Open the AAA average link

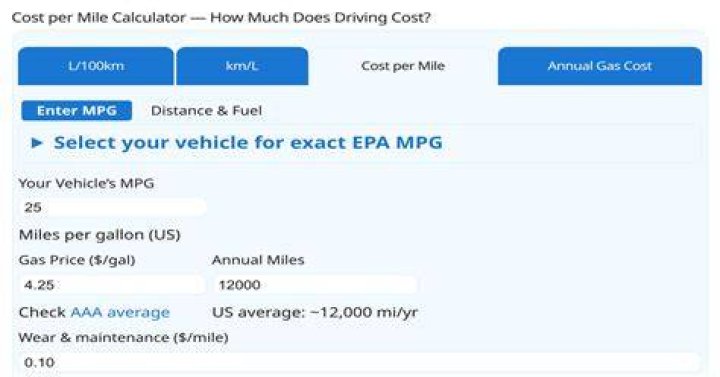120,312
